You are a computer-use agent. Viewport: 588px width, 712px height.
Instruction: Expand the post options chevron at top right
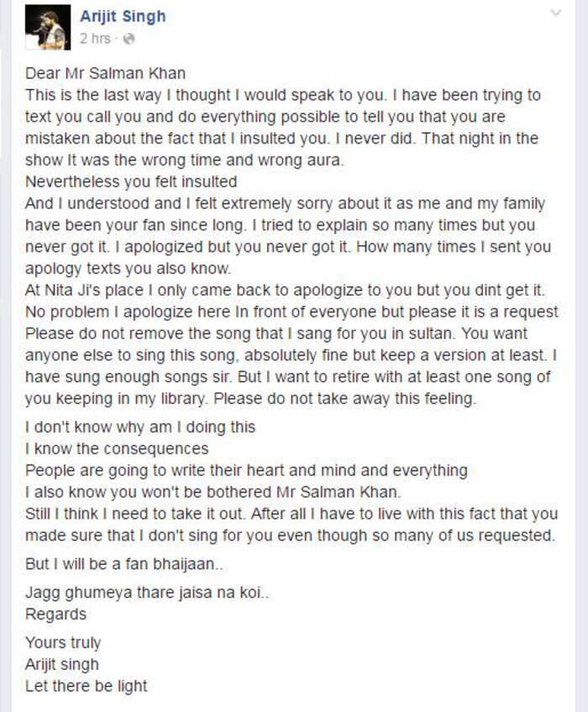(555, 13)
